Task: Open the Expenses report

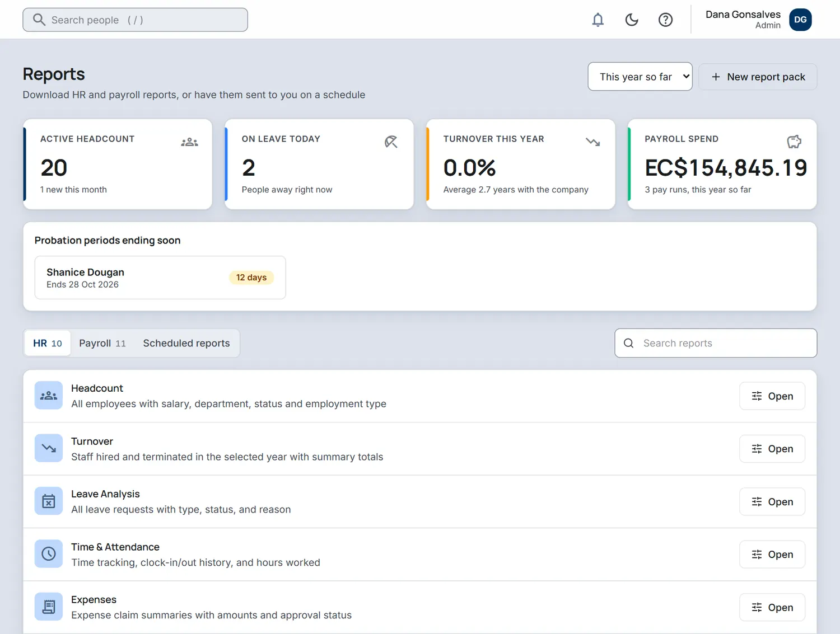Action: [x=772, y=608]
